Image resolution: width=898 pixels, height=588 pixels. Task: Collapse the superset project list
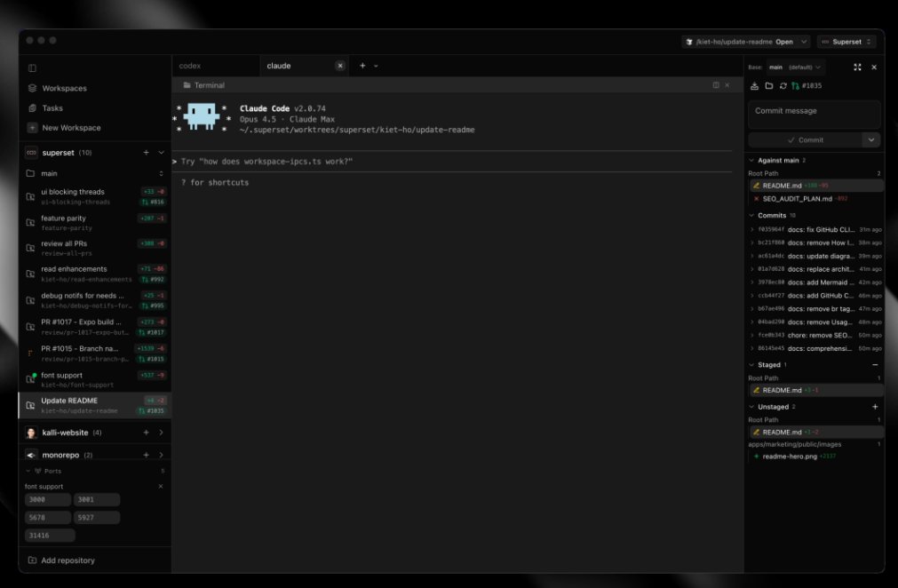click(161, 152)
